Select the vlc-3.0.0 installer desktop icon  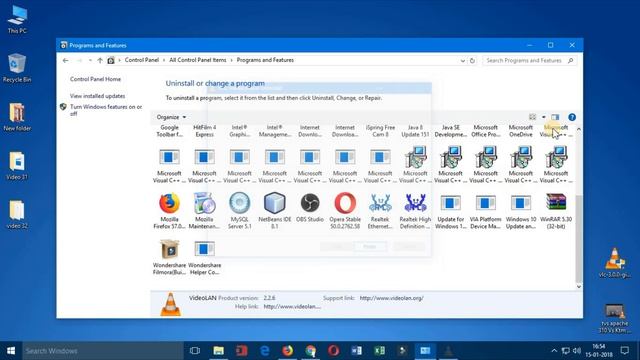click(x=615, y=262)
